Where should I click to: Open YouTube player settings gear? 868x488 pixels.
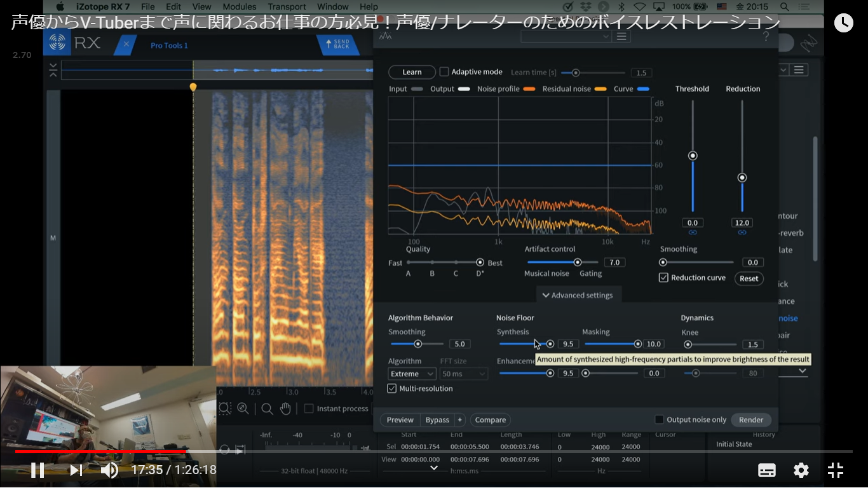pyautogui.click(x=801, y=470)
